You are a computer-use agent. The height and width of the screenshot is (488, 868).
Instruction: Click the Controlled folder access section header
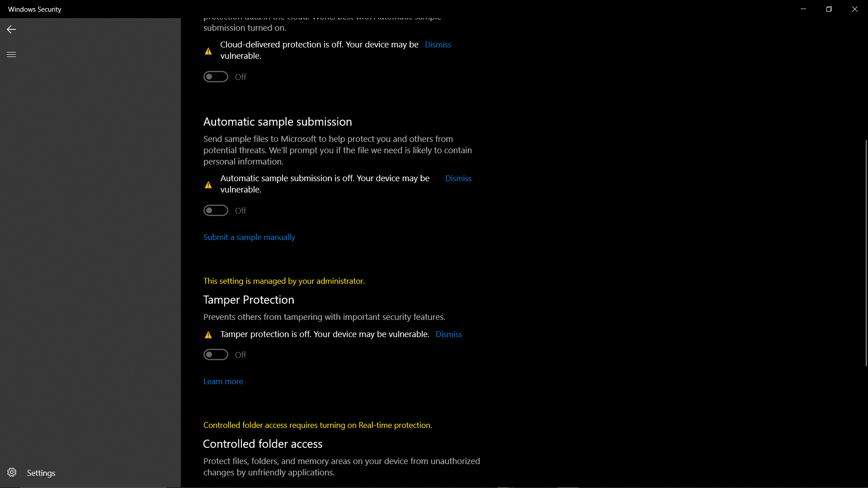pos(263,443)
